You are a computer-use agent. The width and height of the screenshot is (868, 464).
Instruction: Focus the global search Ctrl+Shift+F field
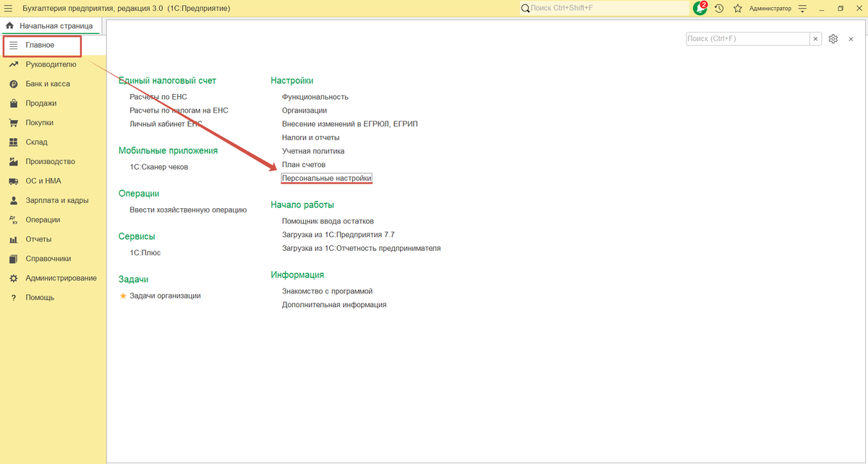coord(604,8)
